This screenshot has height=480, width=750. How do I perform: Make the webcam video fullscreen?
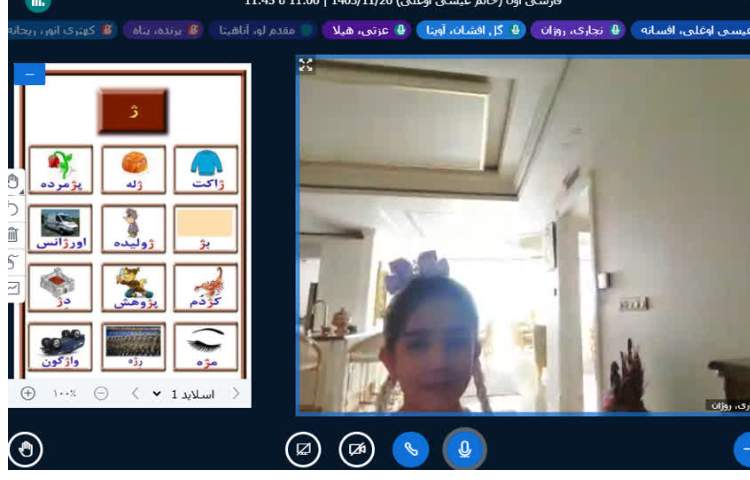click(306, 65)
